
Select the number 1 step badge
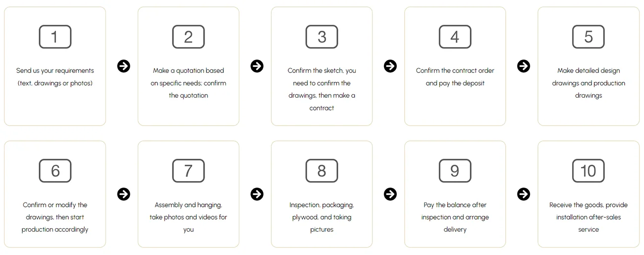(x=55, y=37)
